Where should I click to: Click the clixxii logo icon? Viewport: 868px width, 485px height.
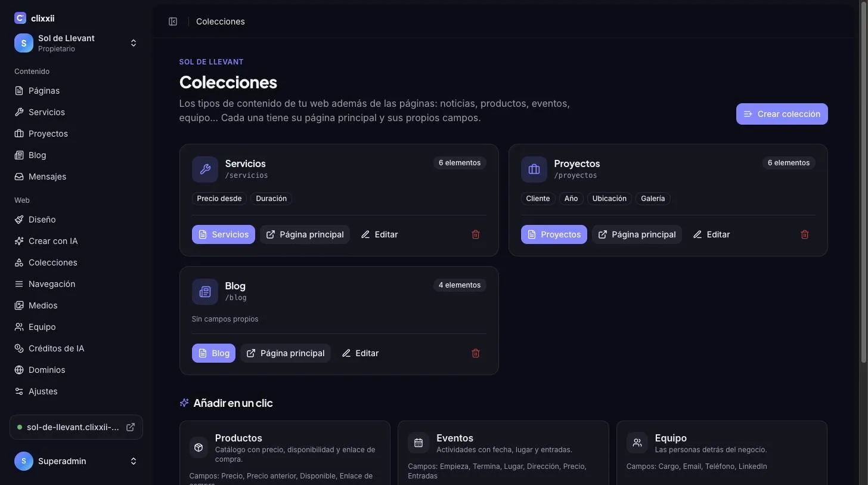(20, 18)
